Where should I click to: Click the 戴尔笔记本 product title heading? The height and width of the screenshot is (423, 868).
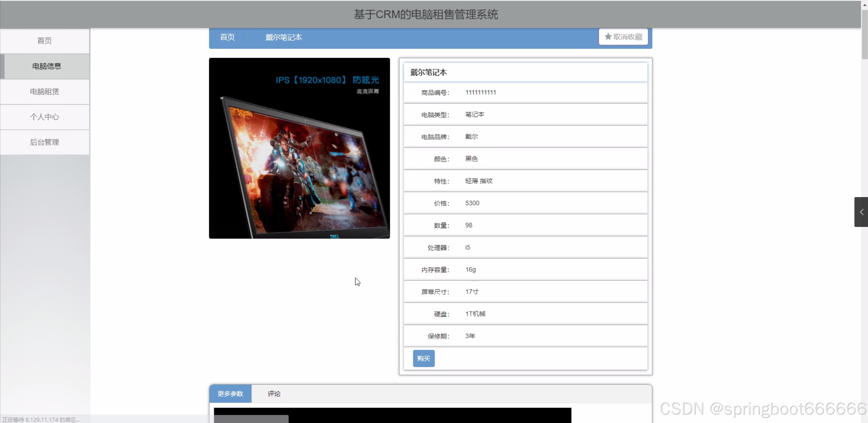pyautogui.click(x=429, y=72)
